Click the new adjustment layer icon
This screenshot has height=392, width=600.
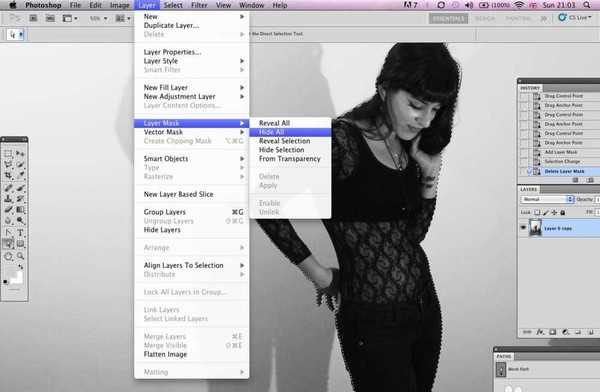(565, 332)
